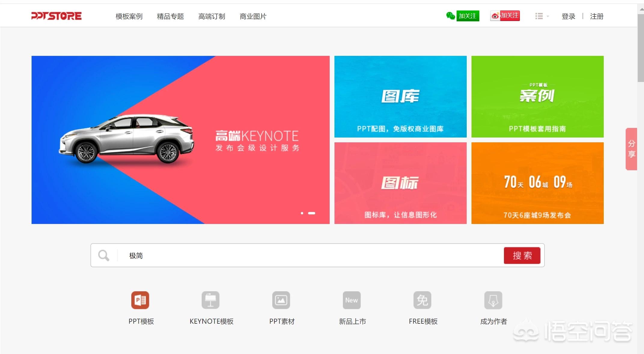
Task: Open the 高端KEYNOTE banner slide
Action: 181,140
